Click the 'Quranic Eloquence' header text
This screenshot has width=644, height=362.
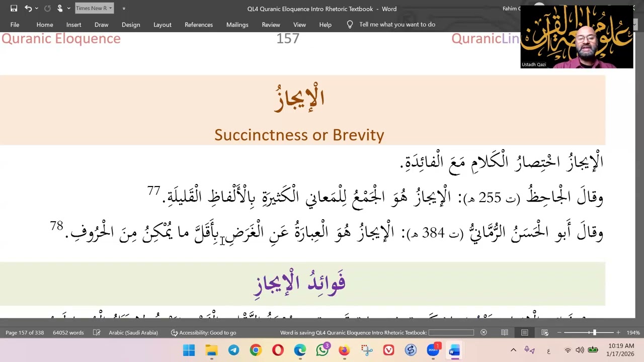point(61,39)
